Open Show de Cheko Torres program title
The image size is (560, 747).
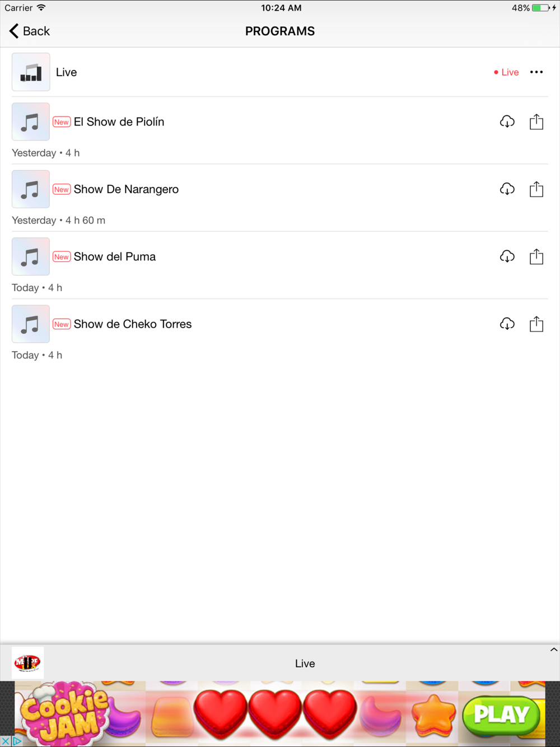coord(133,324)
